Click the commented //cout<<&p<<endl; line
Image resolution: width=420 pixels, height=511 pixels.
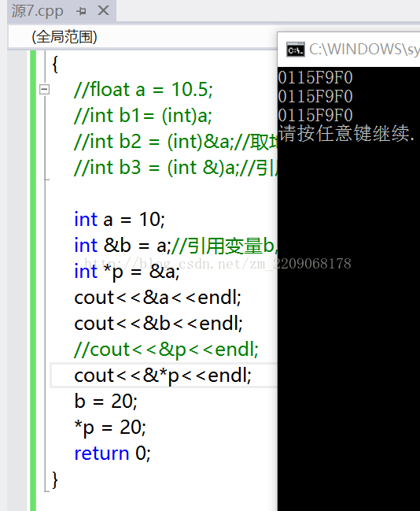pos(167,350)
